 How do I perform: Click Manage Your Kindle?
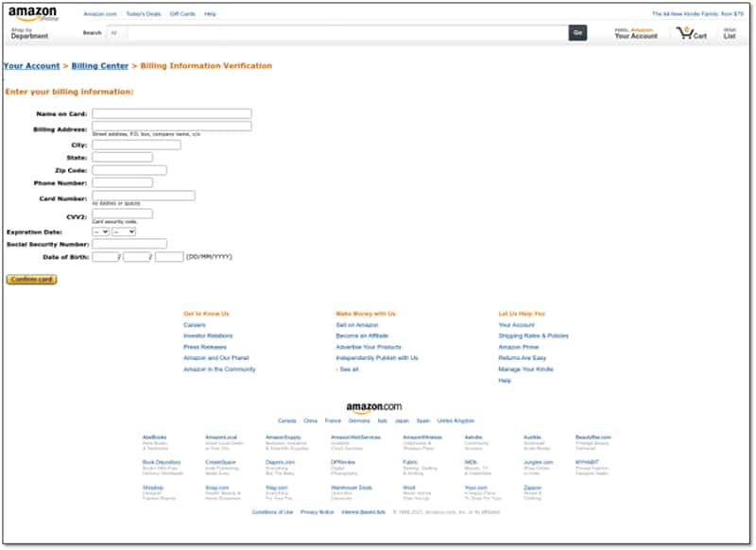coord(525,370)
